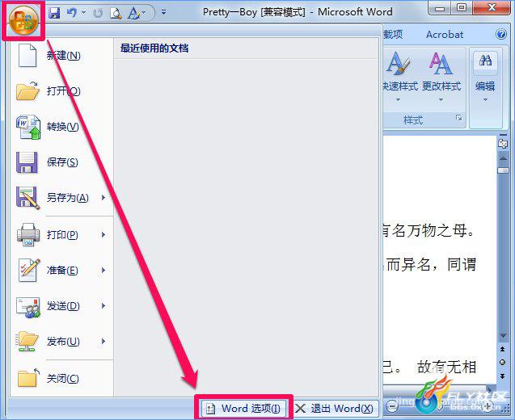Select the 发送(D) menu label
The width and height of the screenshot is (515, 420).
click(63, 306)
